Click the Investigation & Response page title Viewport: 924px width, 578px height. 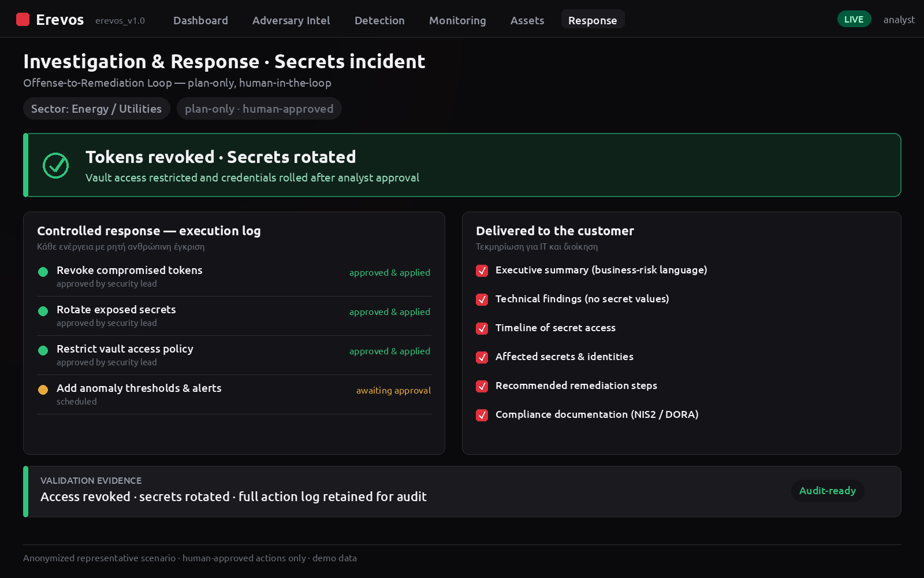coord(224,61)
